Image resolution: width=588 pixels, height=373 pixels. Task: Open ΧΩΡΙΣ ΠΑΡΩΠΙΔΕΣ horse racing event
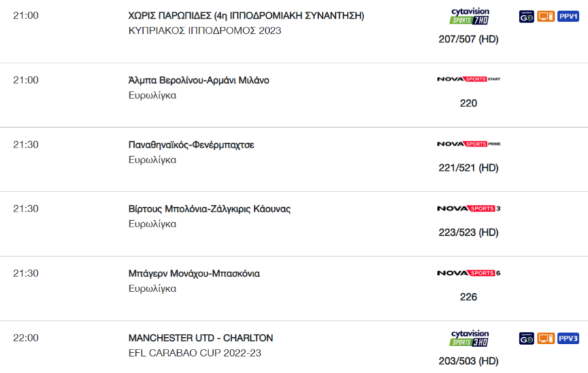[x=246, y=16]
